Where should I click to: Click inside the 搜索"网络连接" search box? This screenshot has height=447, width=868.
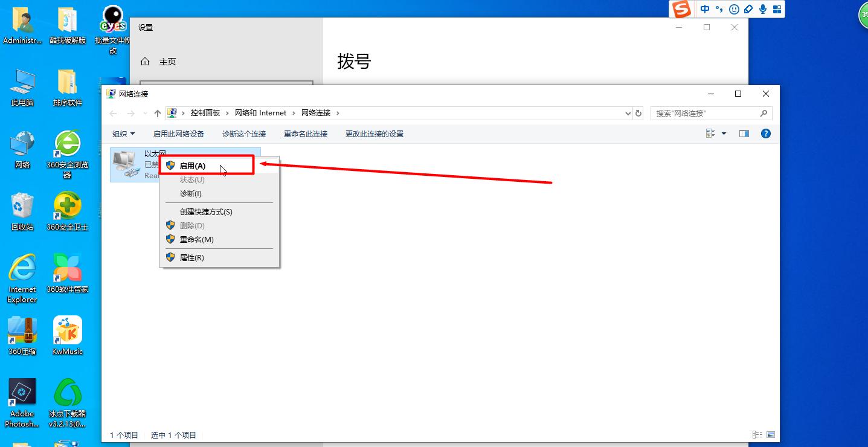point(701,113)
